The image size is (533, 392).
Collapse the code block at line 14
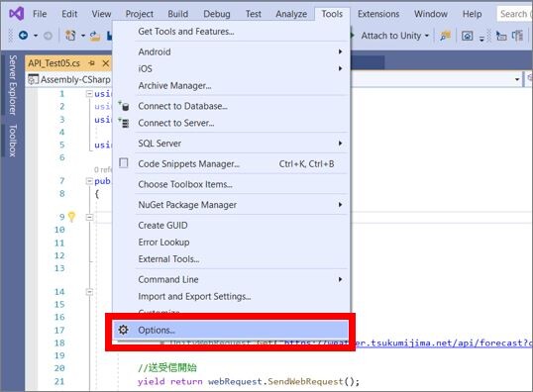coord(89,291)
